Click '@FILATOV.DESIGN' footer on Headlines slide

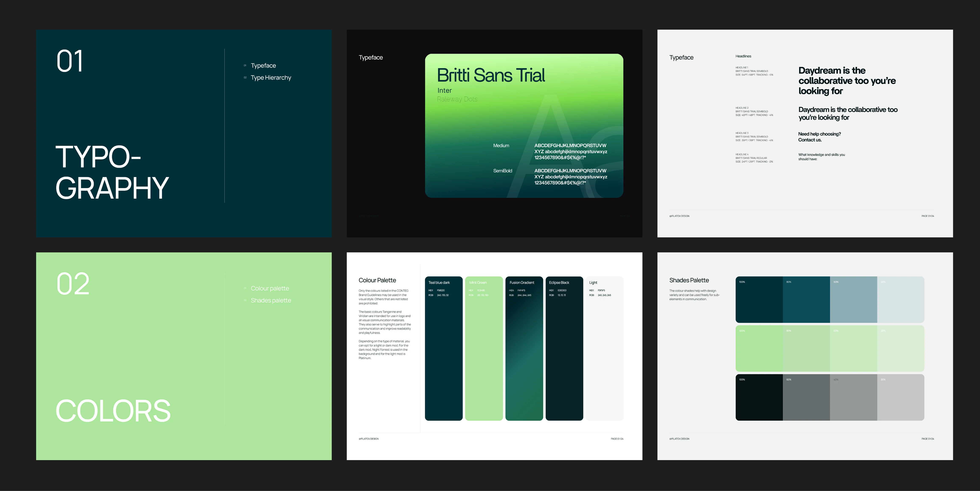[x=679, y=216]
